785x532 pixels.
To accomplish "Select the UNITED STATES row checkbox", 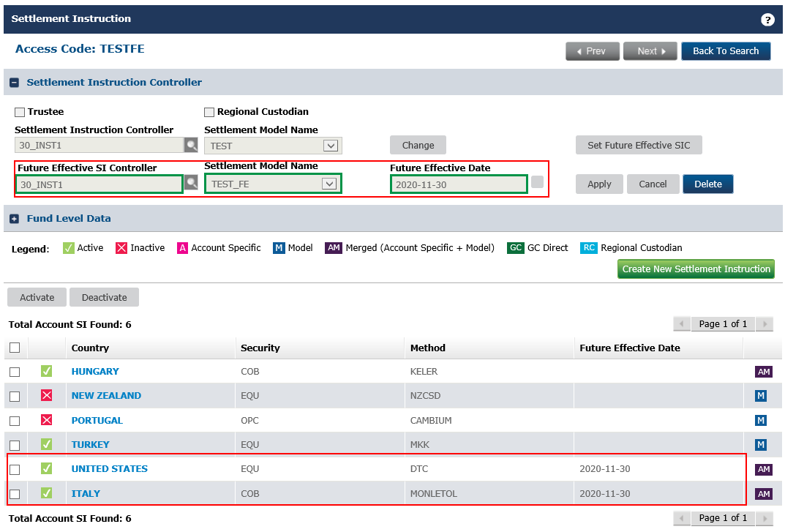I will 15,469.
